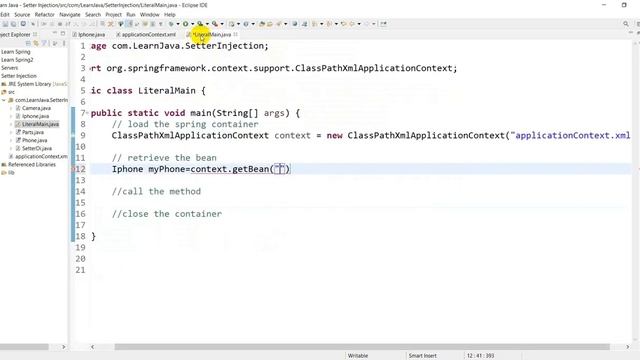
Task: Click the error marker on line 12
Action: [73, 169]
